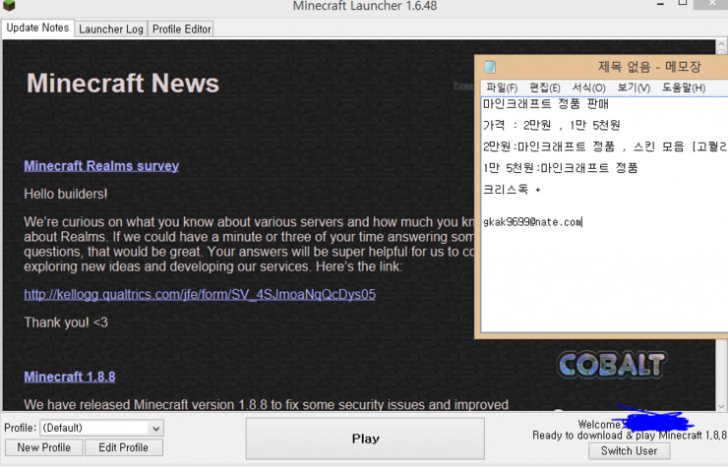Open the Profile Editor tab
The height and width of the screenshot is (467, 728).
pos(181,29)
